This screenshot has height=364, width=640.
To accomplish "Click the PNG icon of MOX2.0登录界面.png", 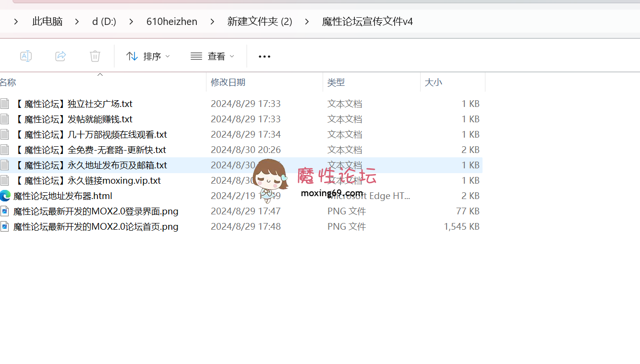I will 5,211.
